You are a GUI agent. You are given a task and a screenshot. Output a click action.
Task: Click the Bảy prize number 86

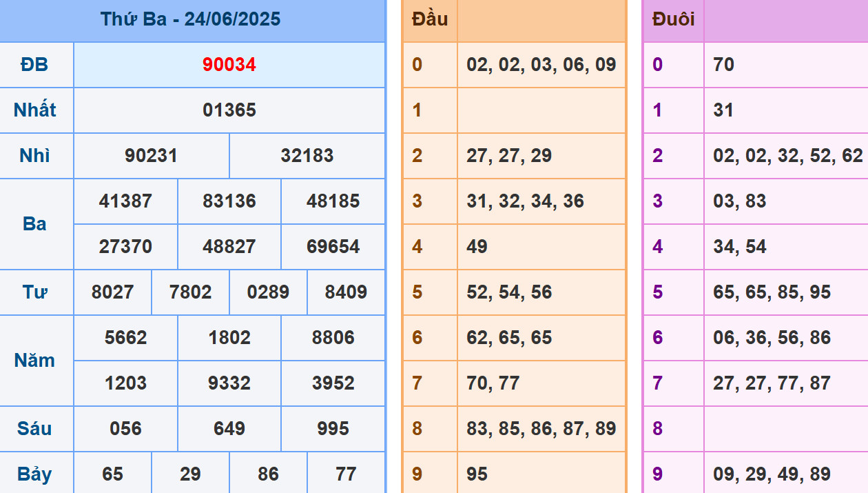(268, 474)
